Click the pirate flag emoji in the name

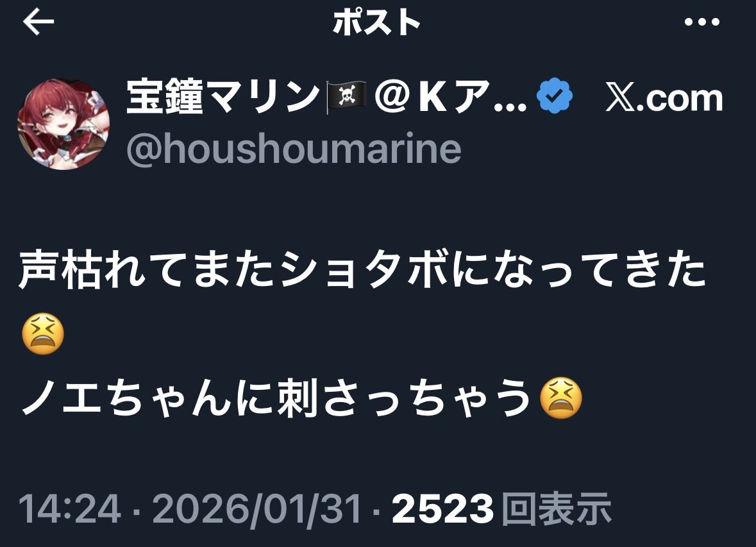coord(346,97)
